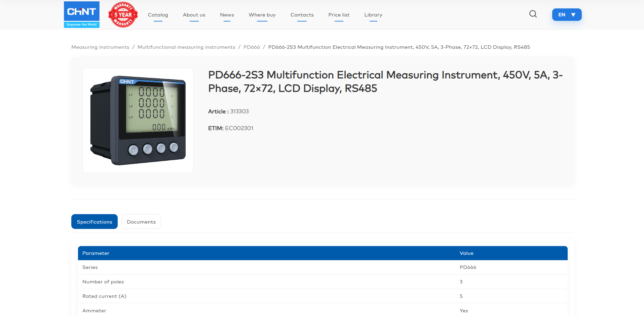Viewport: 644px width, 317px height.
Task: Open the PD666 breadcrumb link
Action: (x=252, y=47)
